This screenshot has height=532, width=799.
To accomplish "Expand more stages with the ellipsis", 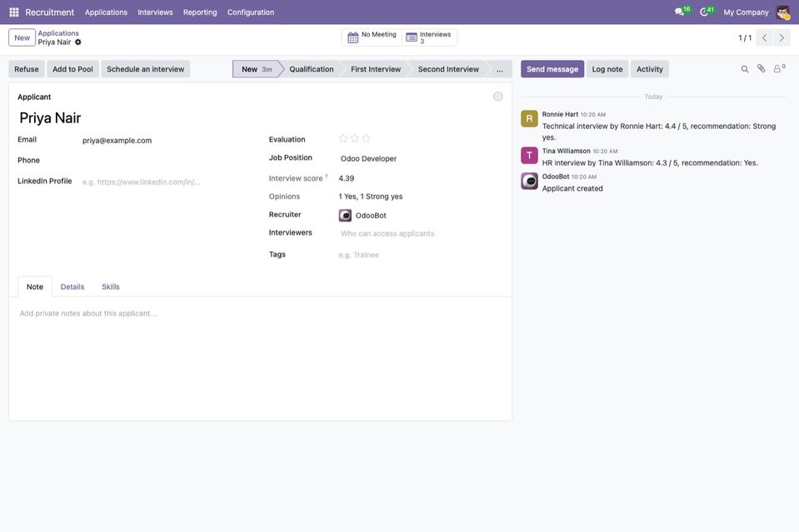I will (499, 69).
